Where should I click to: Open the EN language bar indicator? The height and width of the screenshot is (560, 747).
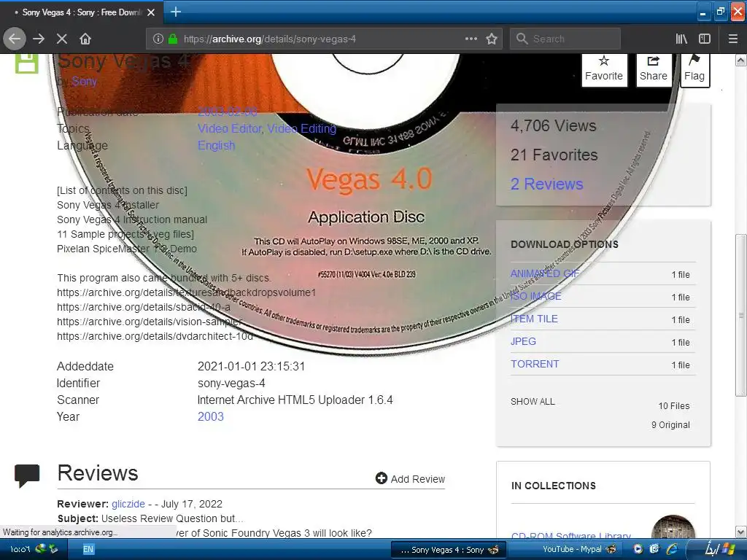pos(88,549)
